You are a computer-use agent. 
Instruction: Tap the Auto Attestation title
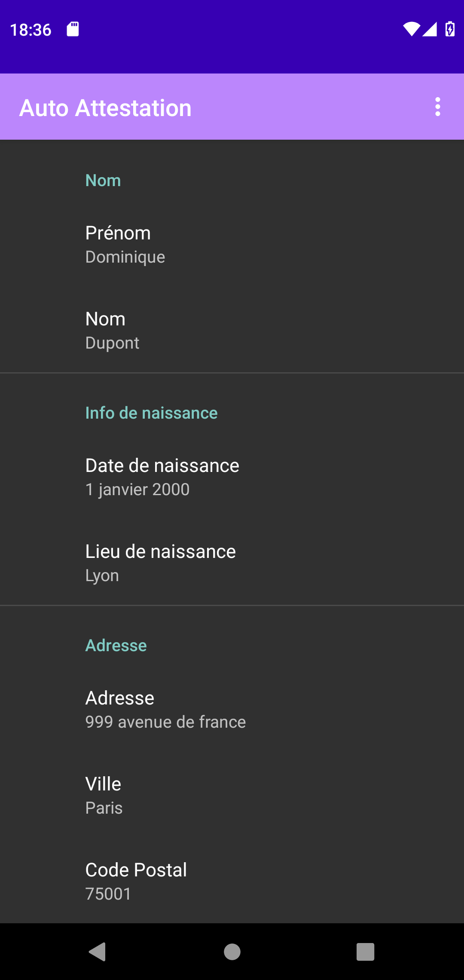coord(105,107)
